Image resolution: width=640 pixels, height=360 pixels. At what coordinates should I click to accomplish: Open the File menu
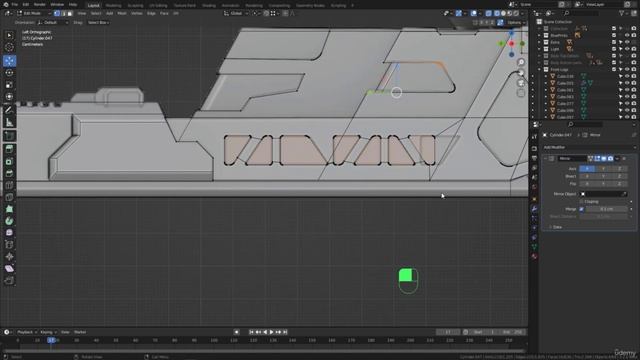[15, 4]
